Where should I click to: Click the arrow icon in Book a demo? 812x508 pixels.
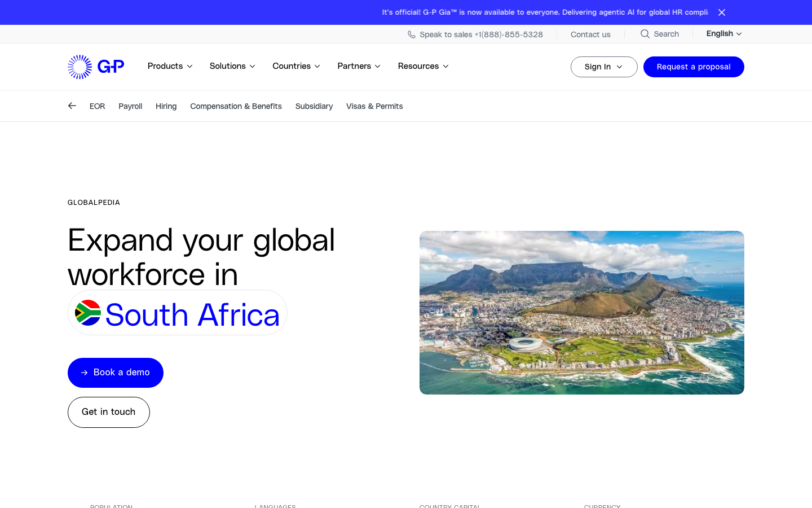pyautogui.click(x=85, y=373)
